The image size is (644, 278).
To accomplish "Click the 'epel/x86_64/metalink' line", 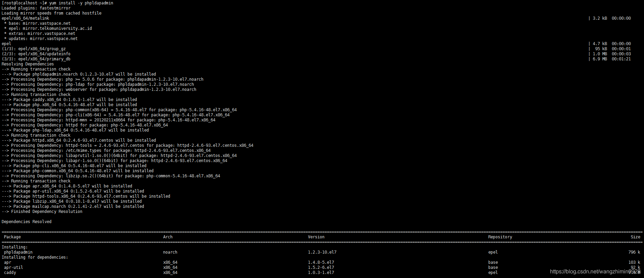I will coord(25,18).
